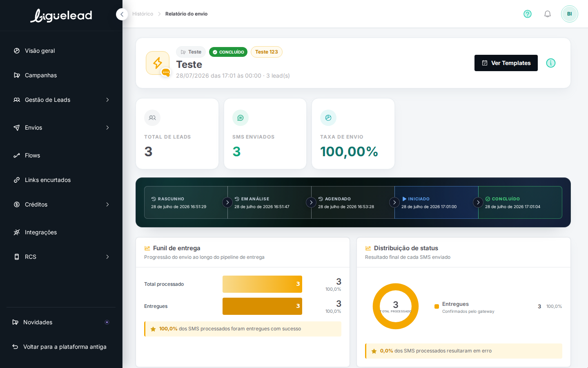Click the status distribution donut chart
588x368 pixels.
coord(396,306)
